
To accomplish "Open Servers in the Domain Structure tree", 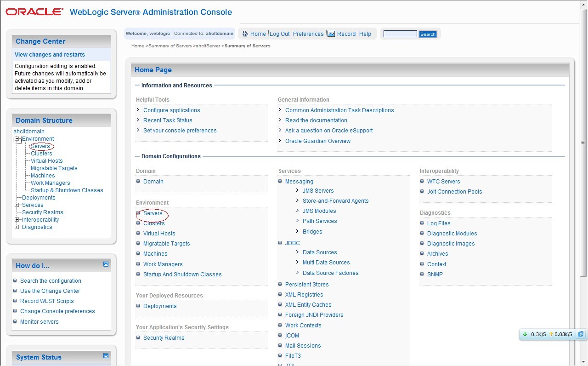I will [x=40, y=146].
